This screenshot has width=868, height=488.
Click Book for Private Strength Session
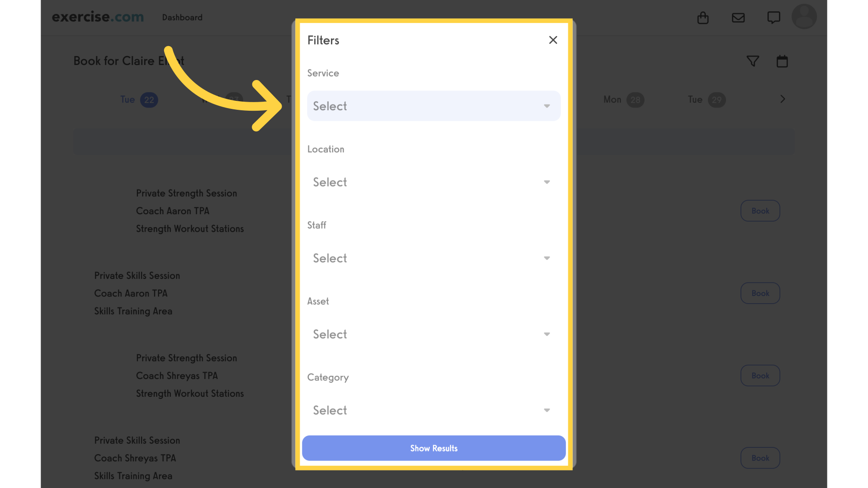coord(761,211)
